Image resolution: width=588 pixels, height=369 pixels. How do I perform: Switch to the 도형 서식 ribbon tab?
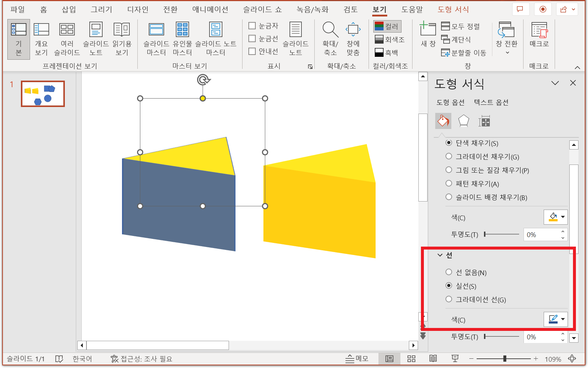click(453, 10)
